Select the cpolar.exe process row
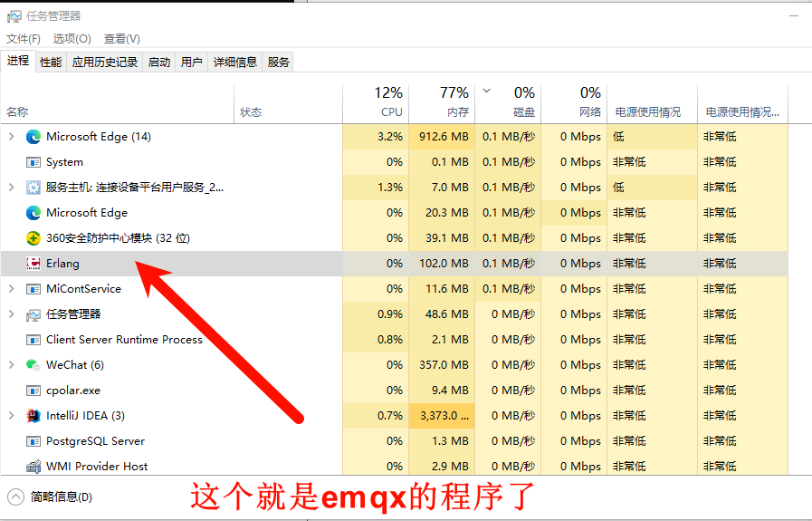The image size is (812, 521). point(394,391)
